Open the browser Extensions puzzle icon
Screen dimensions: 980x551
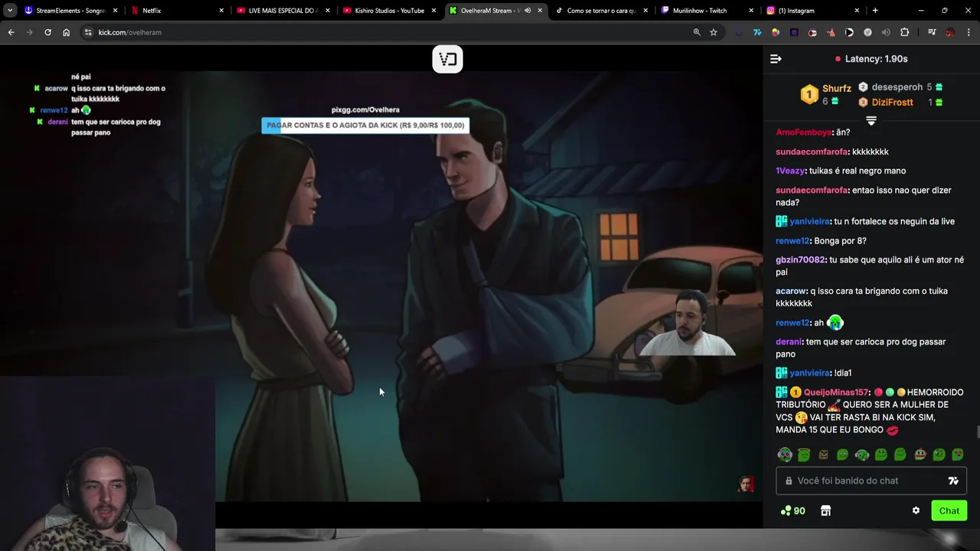tap(905, 32)
